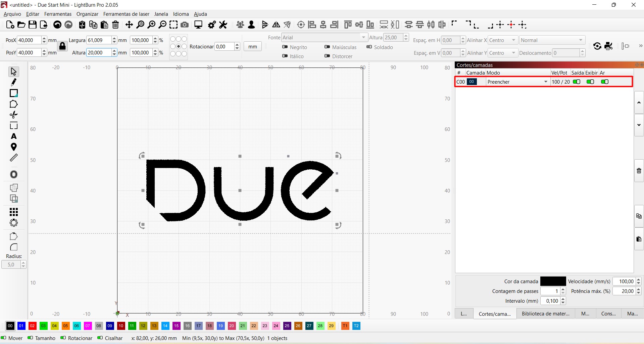Pick red 02 palette swatch

click(x=32, y=326)
